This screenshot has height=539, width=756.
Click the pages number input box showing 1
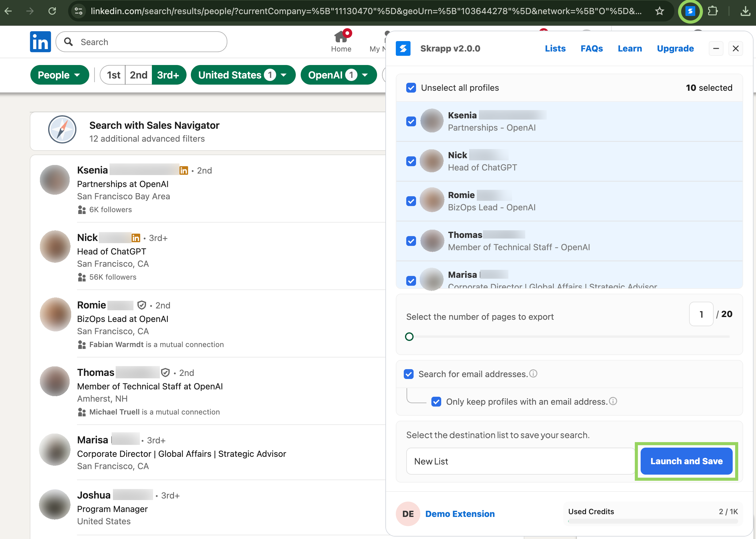pyautogui.click(x=701, y=314)
